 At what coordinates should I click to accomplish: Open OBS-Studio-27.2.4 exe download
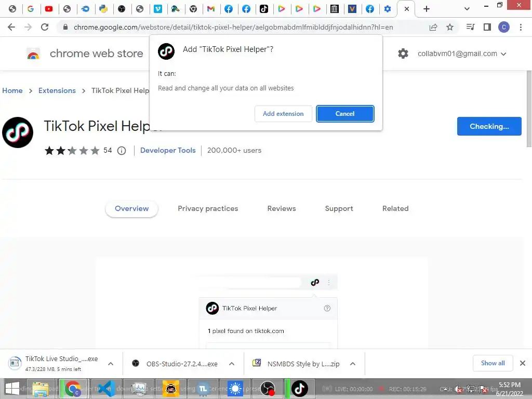175,364
